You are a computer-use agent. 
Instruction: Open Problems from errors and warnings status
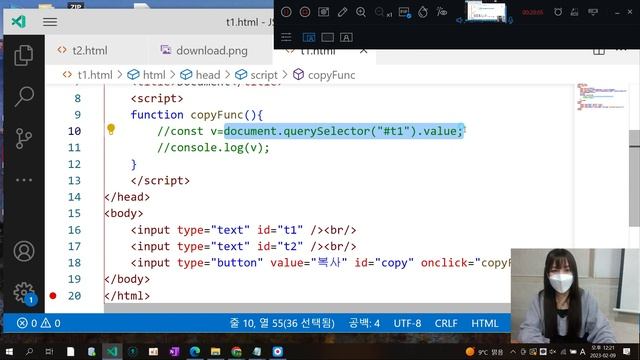(38, 323)
